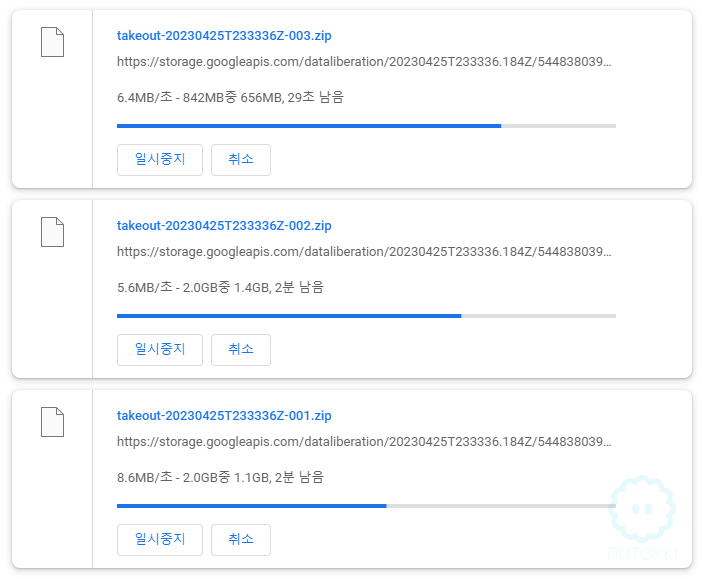Image resolution: width=702 pixels, height=579 pixels.
Task: Click the progress bar of the 001.zip download
Action: pyautogui.click(x=366, y=506)
